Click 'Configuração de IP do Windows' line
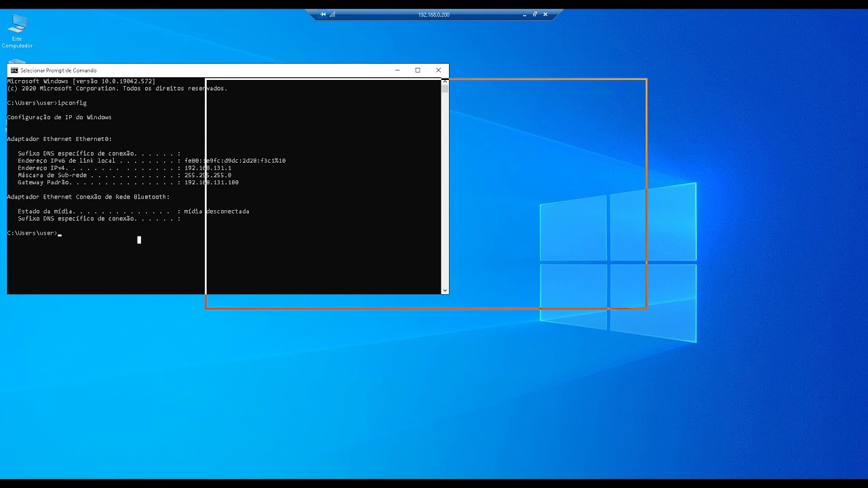 coord(60,117)
